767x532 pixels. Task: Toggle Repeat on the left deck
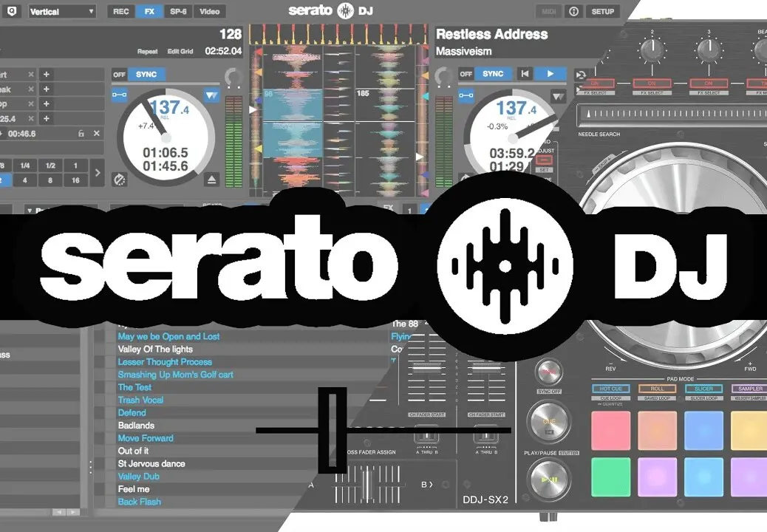tap(147, 51)
